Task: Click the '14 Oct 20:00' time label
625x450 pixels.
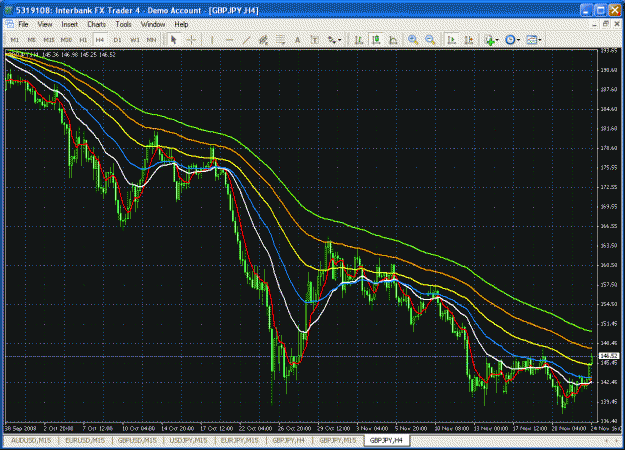Action: pos(176,428)
